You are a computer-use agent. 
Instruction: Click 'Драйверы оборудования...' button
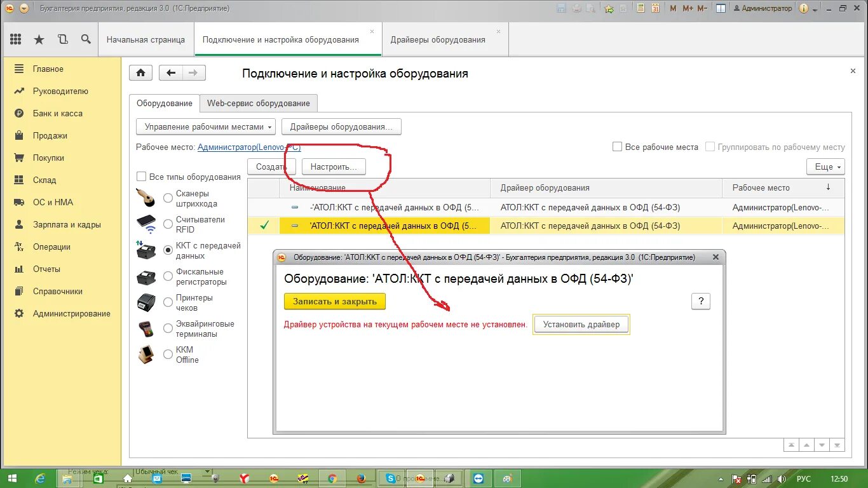point(341,126)
